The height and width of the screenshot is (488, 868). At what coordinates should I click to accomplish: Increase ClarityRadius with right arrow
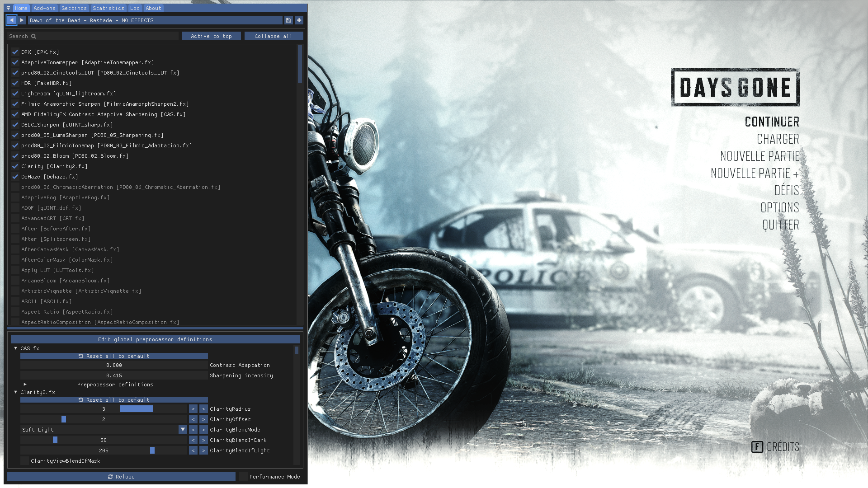click(x=203, y=409)
